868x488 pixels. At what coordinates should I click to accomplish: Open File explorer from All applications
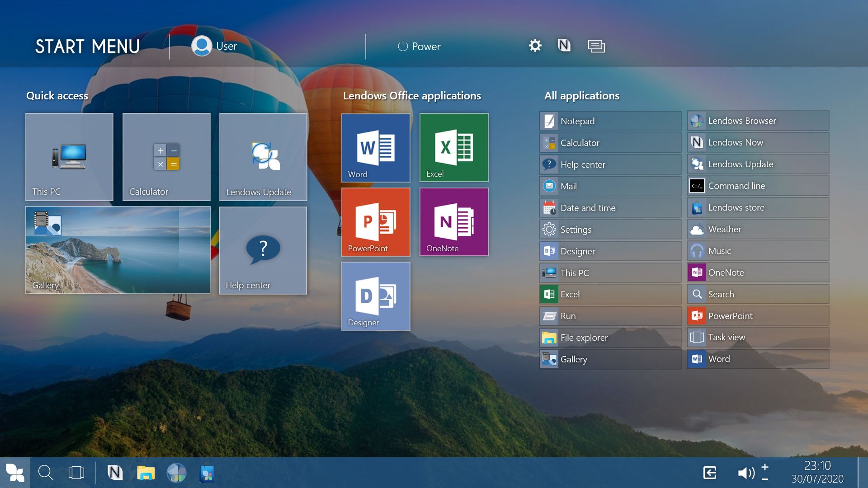610,338
